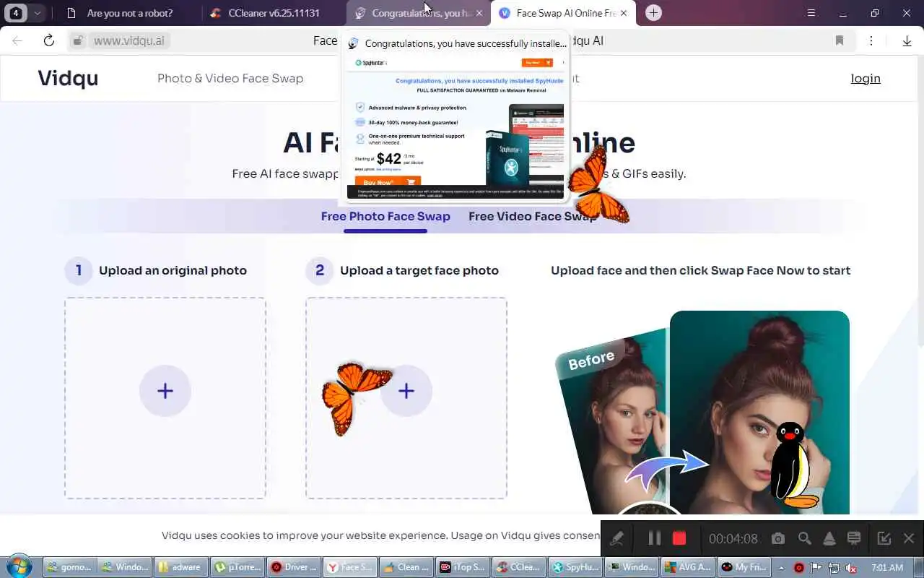Click the Before/after sample image
Screen dimensions: 924x578
click(x=702, y=412)
